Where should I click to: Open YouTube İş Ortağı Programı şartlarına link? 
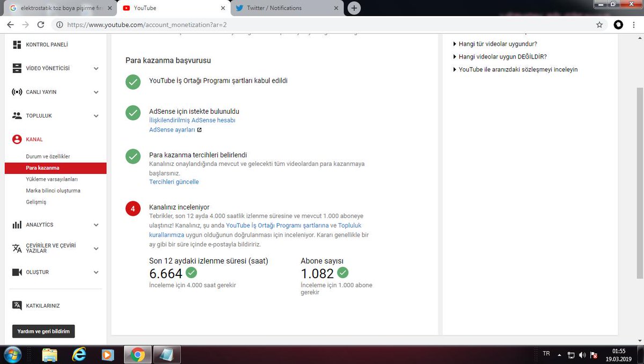[277, 225]
